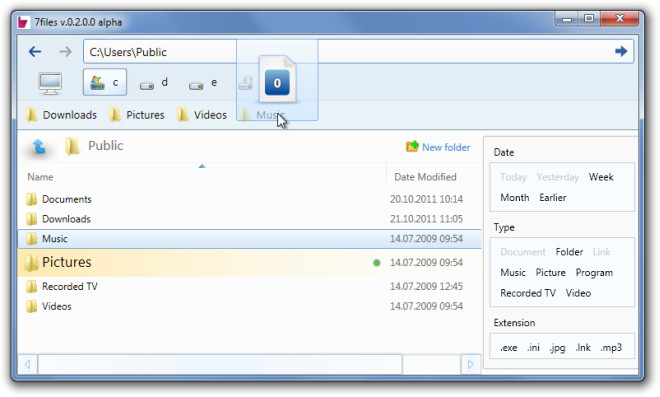This screenshot has width=660, height=397.
Task: Select the Downloads folder row in list
Action: point(250,219)
